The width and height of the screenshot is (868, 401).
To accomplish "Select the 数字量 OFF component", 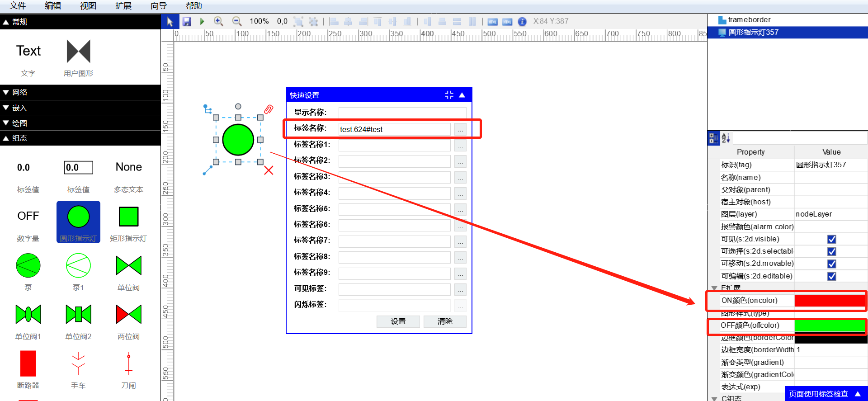I will click(28, 216).
